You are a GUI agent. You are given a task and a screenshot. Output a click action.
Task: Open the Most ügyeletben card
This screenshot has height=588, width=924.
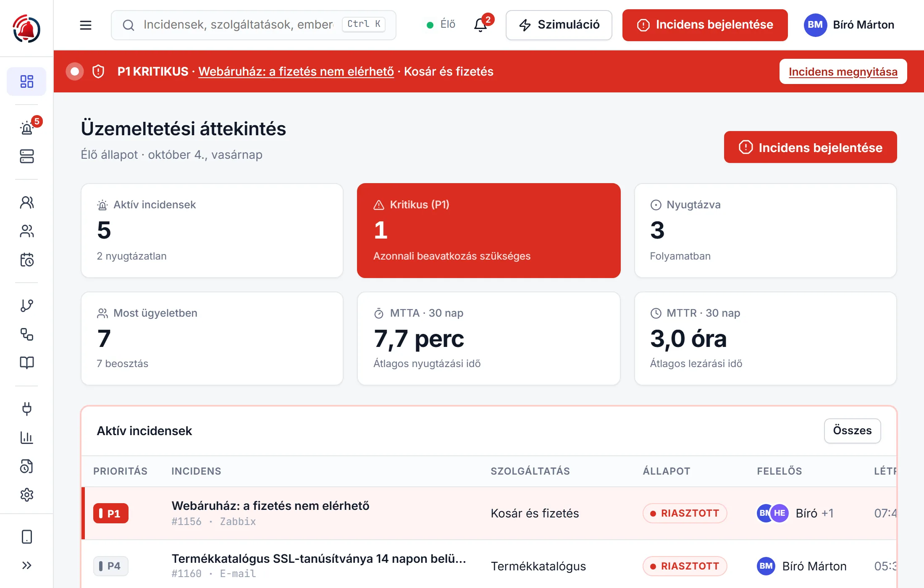(x=212, y=339)
